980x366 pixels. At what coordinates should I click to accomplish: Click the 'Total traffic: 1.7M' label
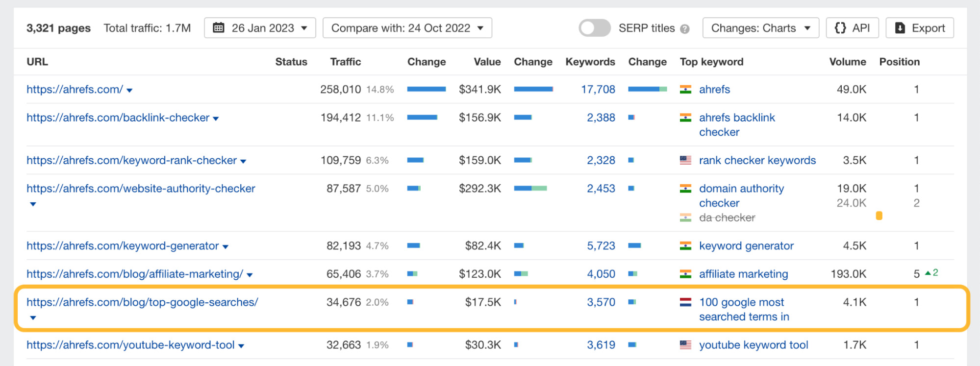tap(147, 28)
